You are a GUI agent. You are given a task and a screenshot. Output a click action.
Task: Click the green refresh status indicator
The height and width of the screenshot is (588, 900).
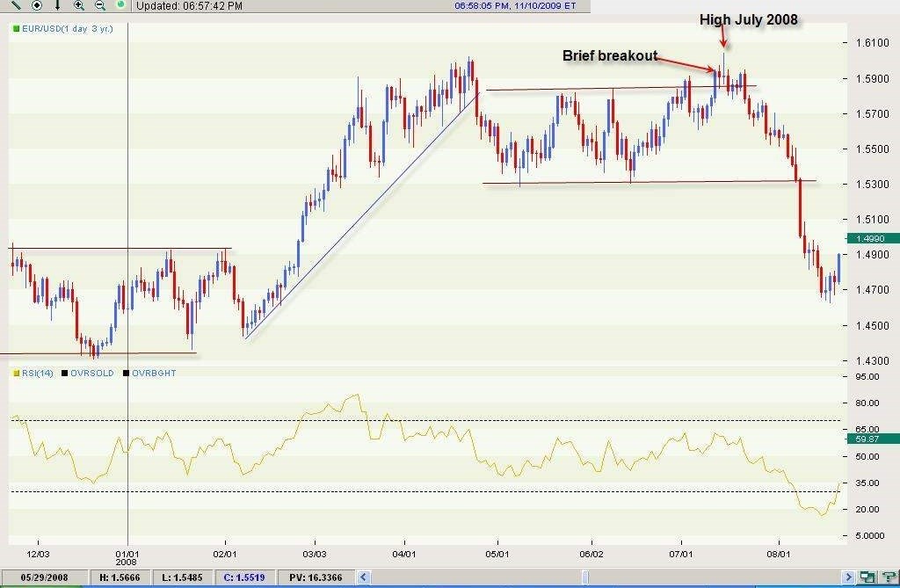(x=120, y=4)
